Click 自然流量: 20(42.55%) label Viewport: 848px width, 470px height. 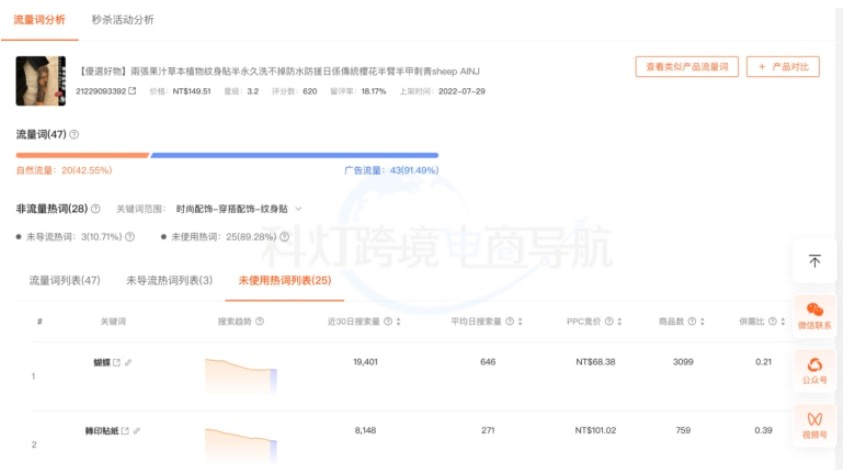point(64,170)
